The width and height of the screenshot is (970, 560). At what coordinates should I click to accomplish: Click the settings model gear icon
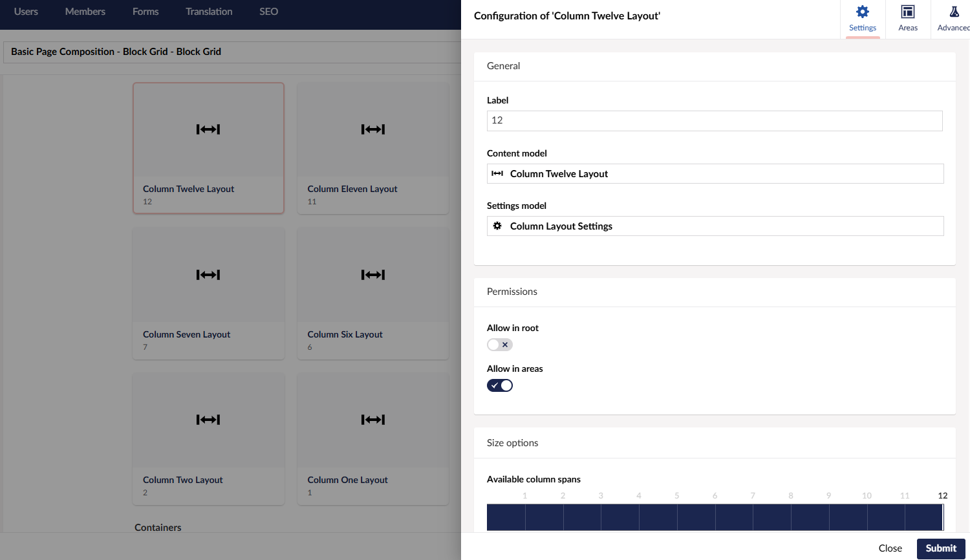coord(497,226)
